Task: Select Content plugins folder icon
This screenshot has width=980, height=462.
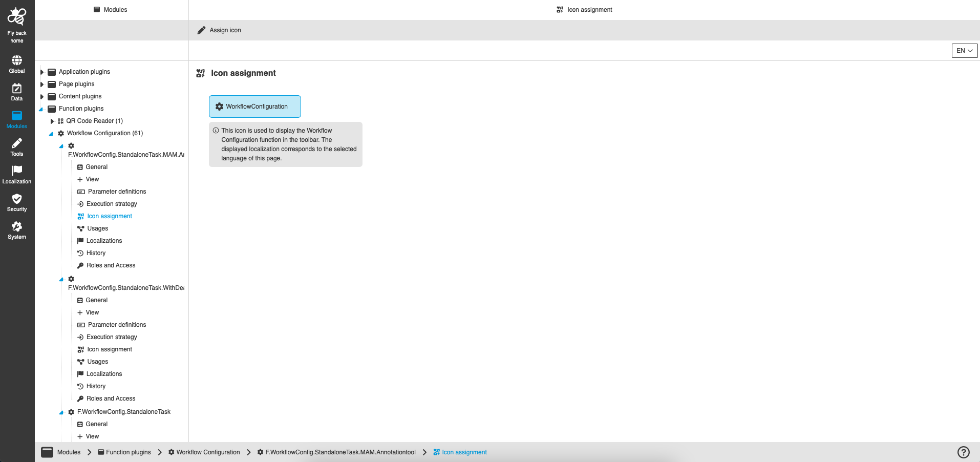Action: pyautogui.click(x=52, y=96)
